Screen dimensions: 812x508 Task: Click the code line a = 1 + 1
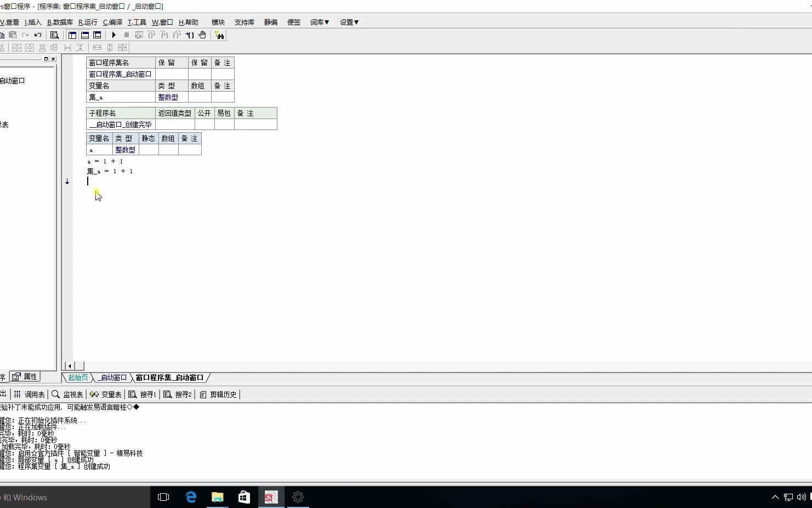[x=105, y=161]
